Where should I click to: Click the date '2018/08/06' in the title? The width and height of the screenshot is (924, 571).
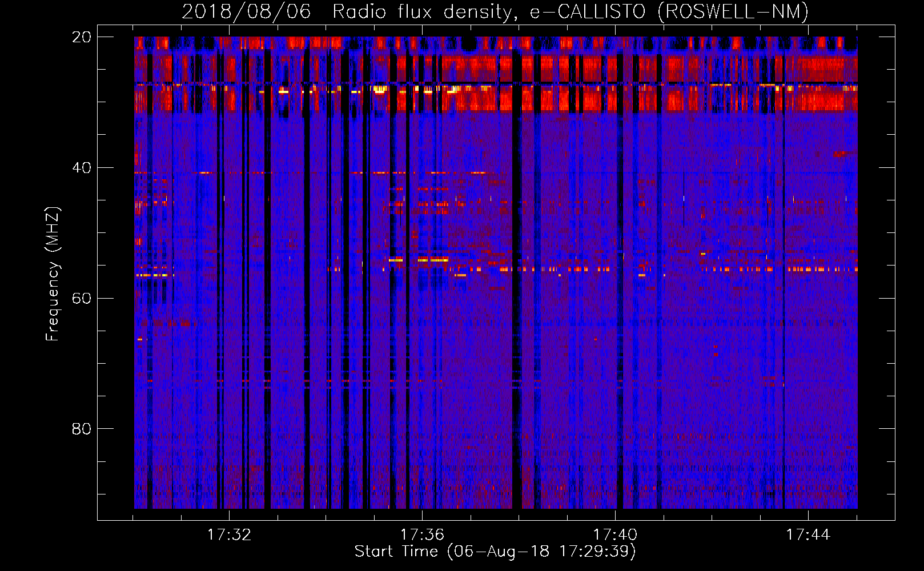tap(246, 12)
